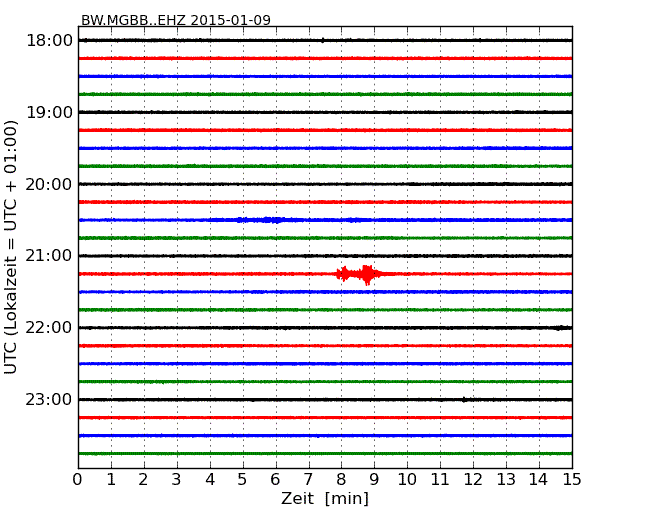650x520 pixels.
Task: Click the x-axis tick label 11
Action: (x=440, y=480)
